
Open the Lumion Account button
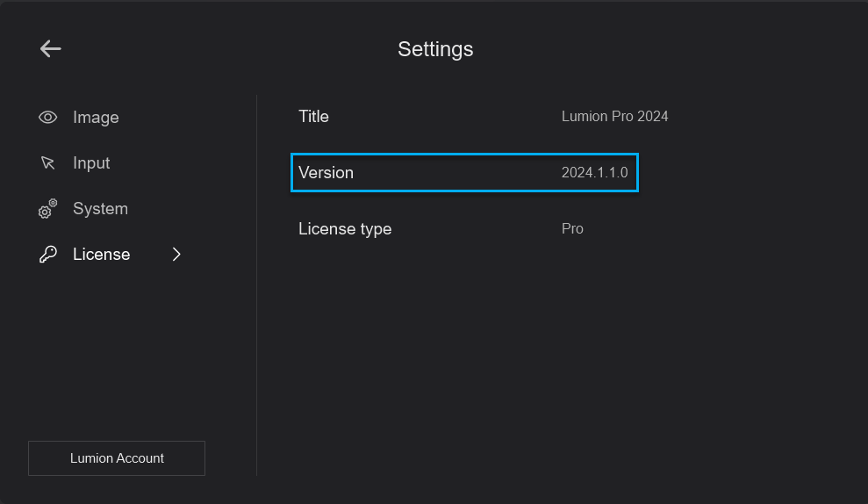(117, 458)
